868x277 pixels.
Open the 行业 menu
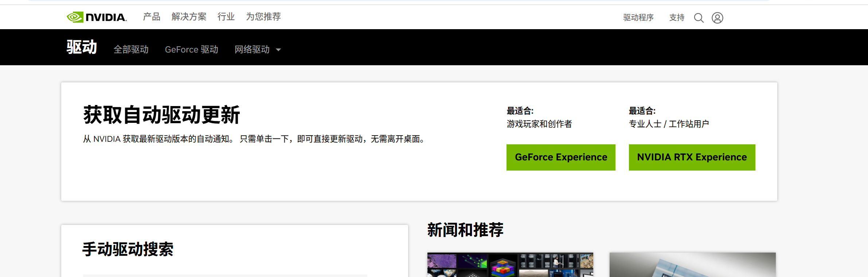click(226, 17)
